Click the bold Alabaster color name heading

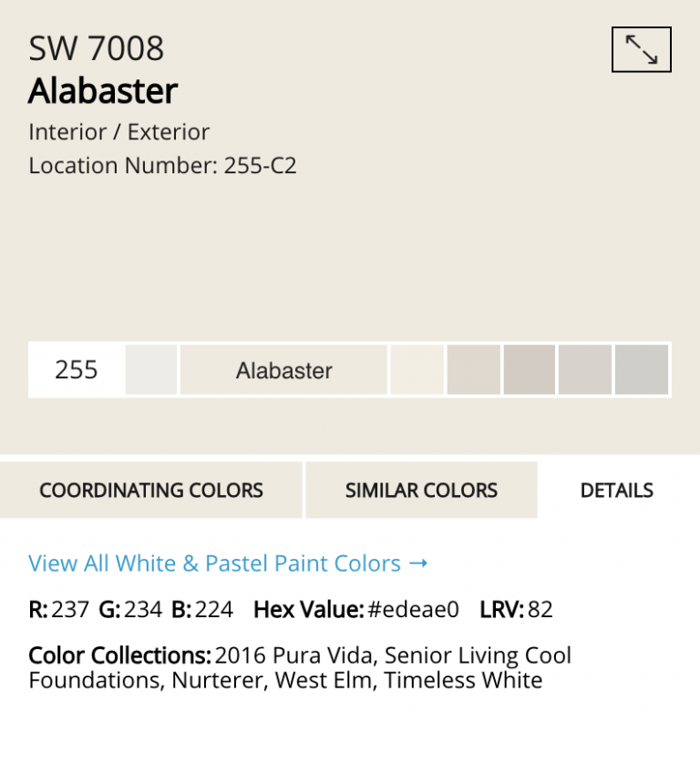(x=103, y=91)
